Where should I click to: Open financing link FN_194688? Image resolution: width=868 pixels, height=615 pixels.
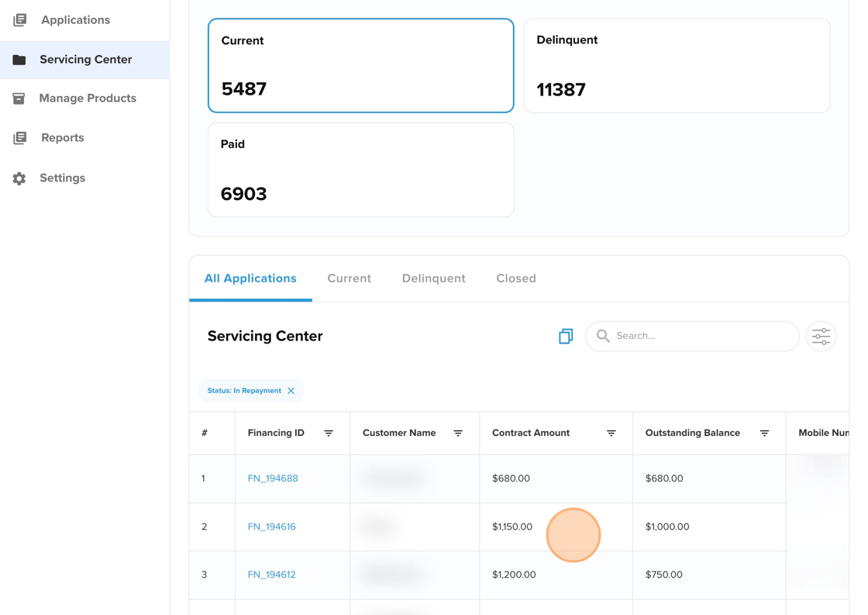[273, 479]
